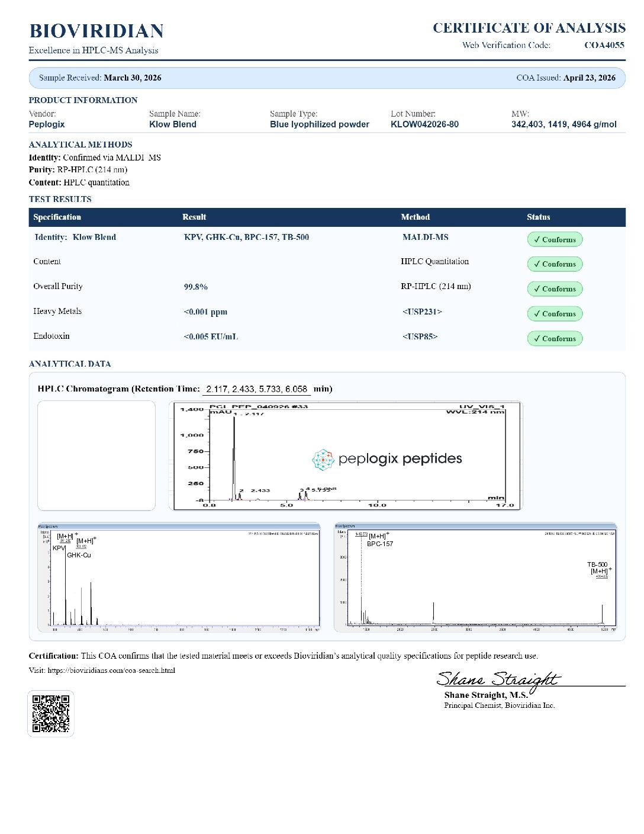Open the bioviridians.com coa-search link

(111, 671)
